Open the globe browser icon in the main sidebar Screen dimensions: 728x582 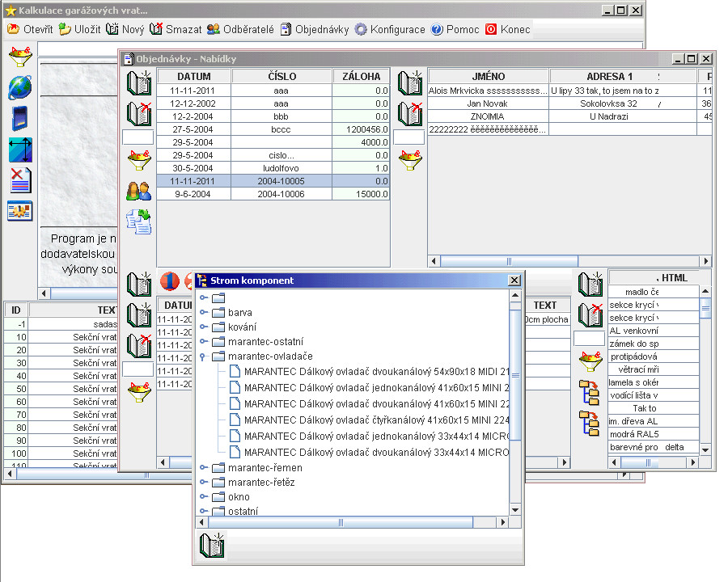point(20,87)
